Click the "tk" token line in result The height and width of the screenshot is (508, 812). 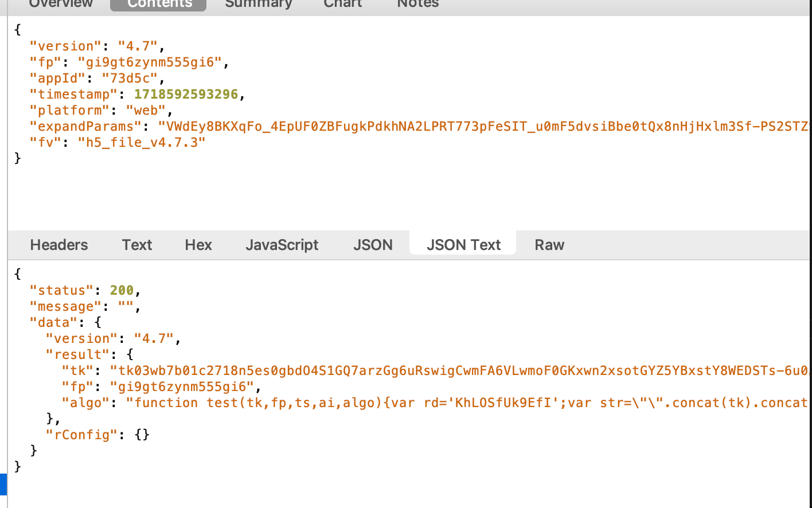435,370
